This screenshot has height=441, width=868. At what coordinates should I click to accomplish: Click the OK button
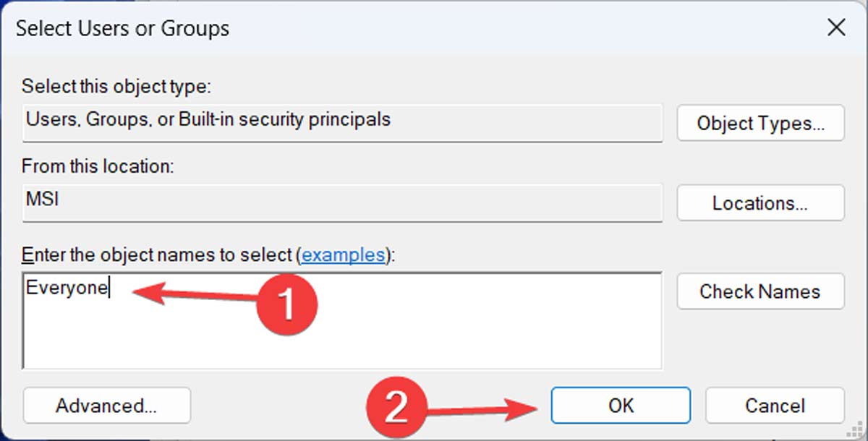click(x=620, y=406)
